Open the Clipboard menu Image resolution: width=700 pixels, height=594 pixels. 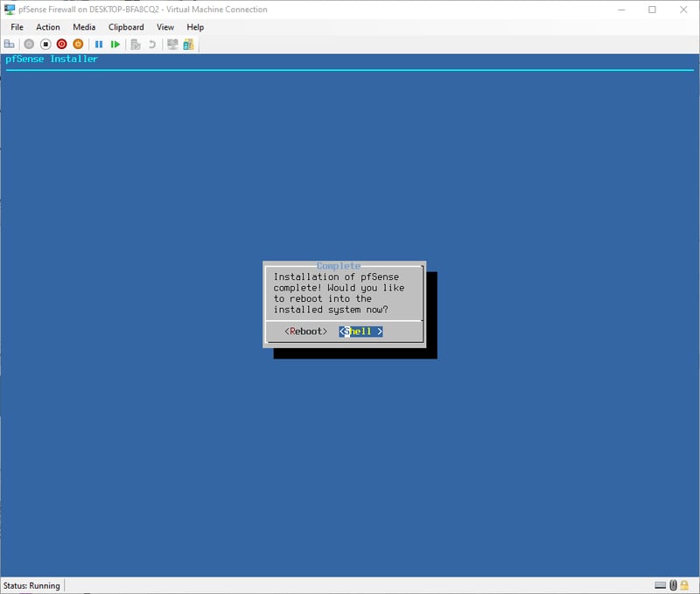pyautogui.click(x=126, y=27)
